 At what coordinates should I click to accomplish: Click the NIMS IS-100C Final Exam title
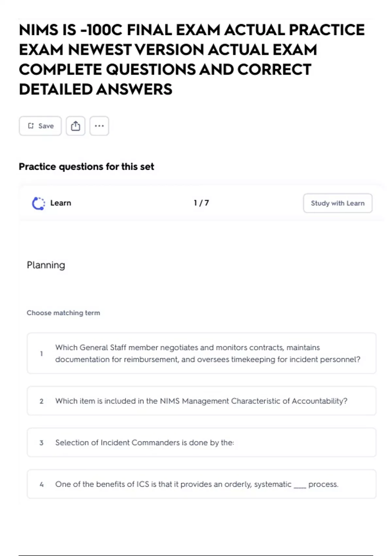(x=192, y=60)
